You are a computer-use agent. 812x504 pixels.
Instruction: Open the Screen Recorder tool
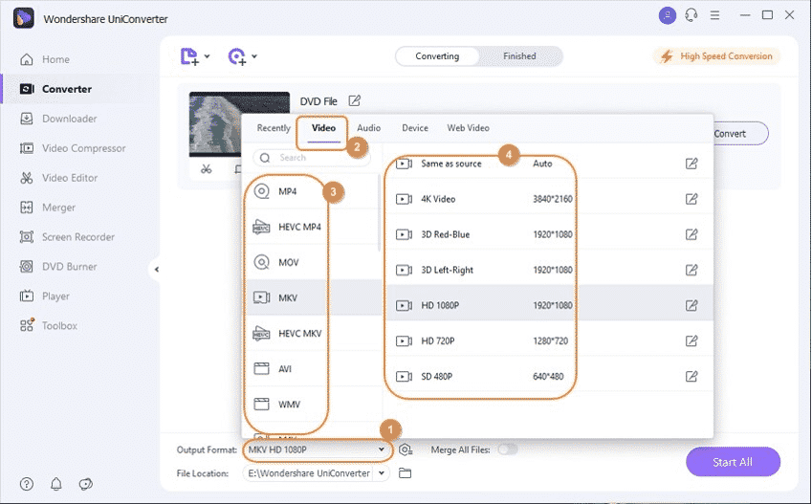pyautogui.click(x=67, y=237)
